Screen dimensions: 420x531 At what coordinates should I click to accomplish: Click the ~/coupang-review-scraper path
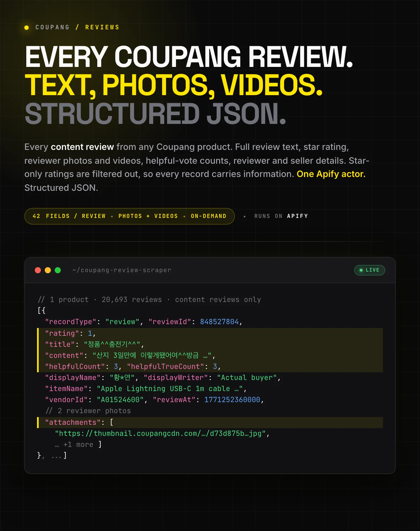pos(122,270)
